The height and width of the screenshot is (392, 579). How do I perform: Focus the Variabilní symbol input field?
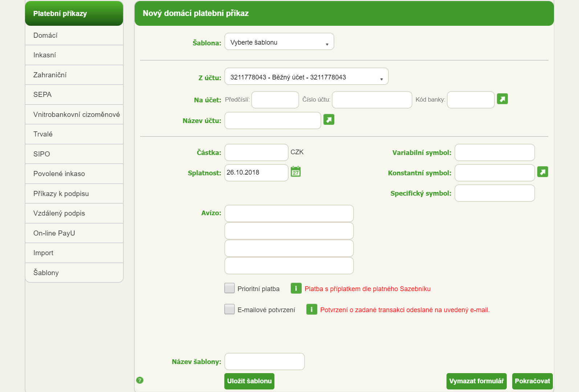coord(494,152)
